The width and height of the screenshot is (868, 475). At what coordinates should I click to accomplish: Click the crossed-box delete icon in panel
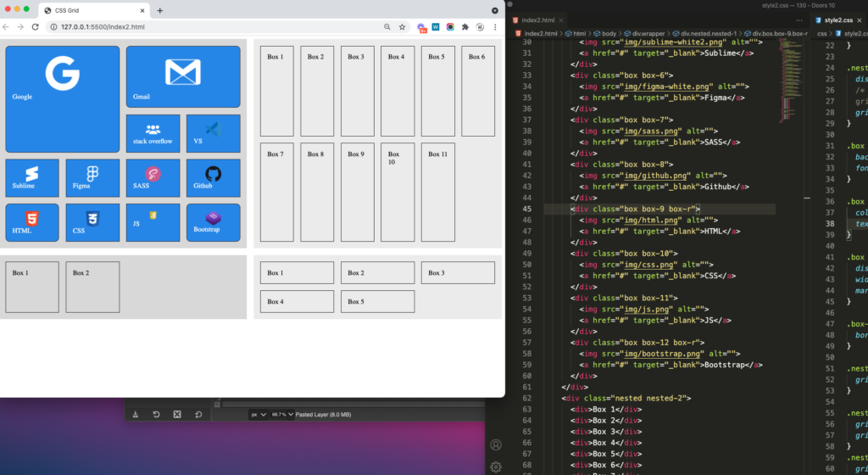(x=177, y=415)
